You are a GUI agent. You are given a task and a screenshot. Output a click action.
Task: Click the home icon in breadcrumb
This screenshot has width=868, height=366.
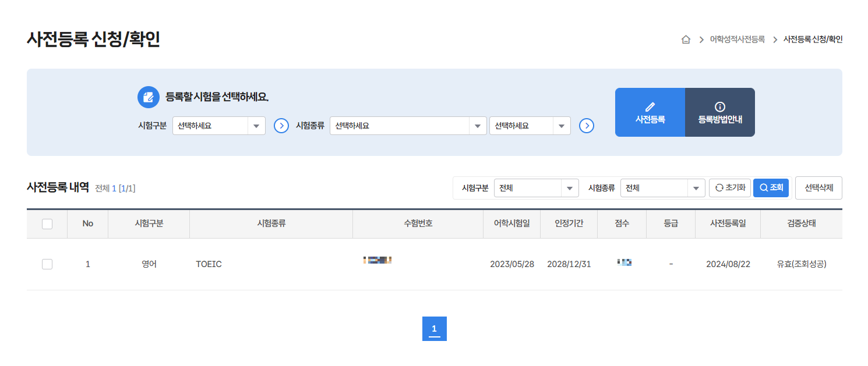(686, 40)
